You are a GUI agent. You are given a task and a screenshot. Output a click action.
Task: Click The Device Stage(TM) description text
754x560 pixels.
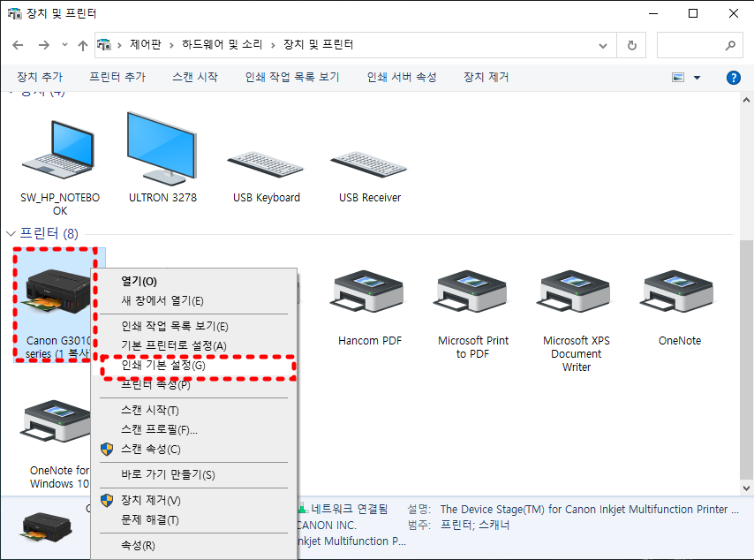(x=589, y=509)
